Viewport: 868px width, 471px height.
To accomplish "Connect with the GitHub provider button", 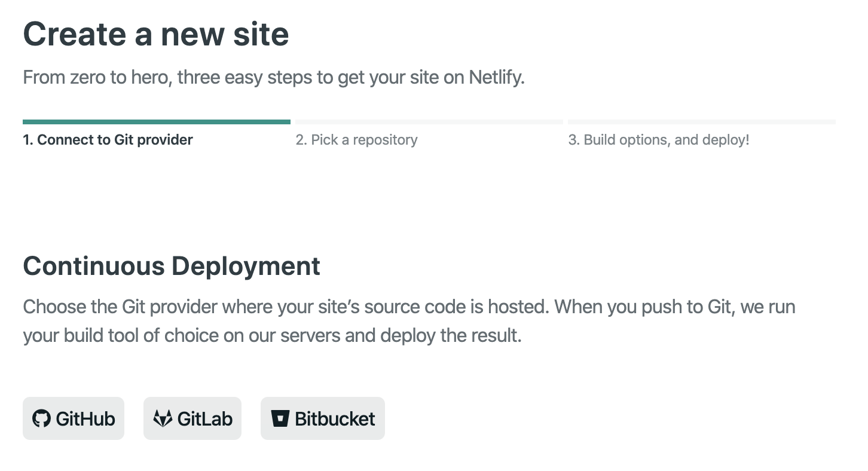I will 74,418.
